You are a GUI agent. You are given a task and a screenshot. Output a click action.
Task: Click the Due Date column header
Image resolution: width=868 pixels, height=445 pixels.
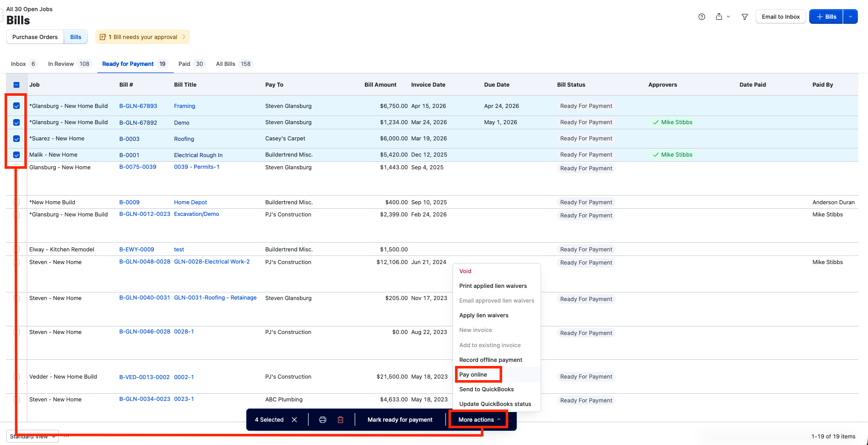(497, 85)
